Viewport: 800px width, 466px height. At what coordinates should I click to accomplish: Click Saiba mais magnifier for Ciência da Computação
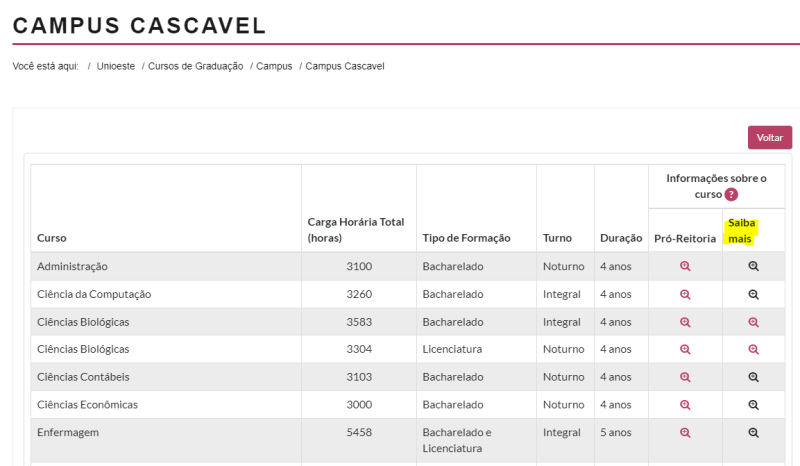754,295
